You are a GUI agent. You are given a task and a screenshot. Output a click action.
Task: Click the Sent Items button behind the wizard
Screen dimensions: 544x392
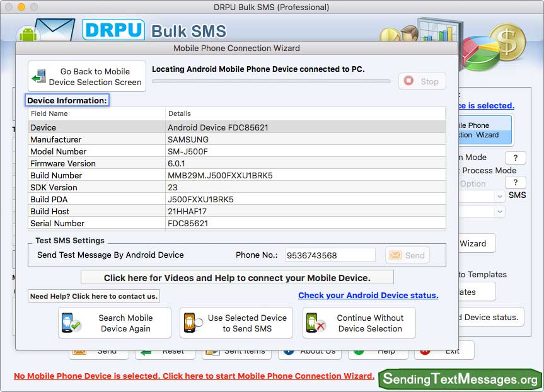click(236, 352)
